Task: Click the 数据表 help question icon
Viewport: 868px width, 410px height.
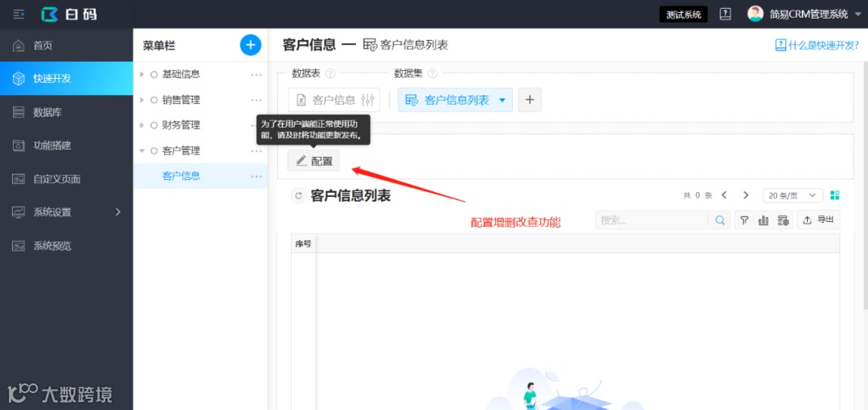Action: [330, 73]
